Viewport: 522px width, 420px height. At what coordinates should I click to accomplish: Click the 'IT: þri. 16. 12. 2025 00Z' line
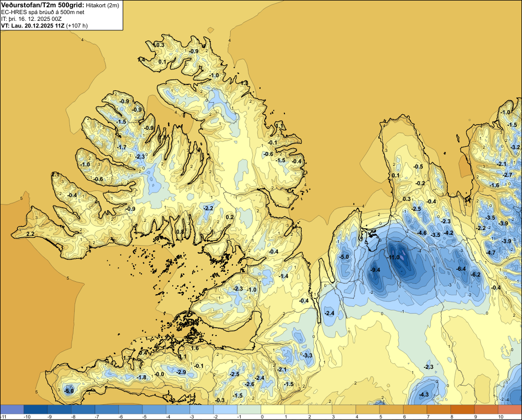coord(31,19)
